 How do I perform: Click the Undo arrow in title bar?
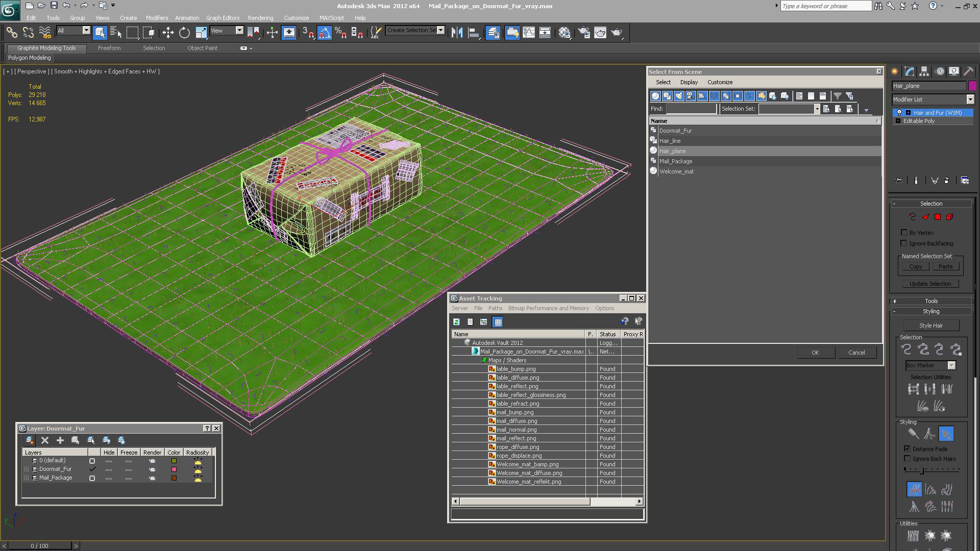pos(66,6)
